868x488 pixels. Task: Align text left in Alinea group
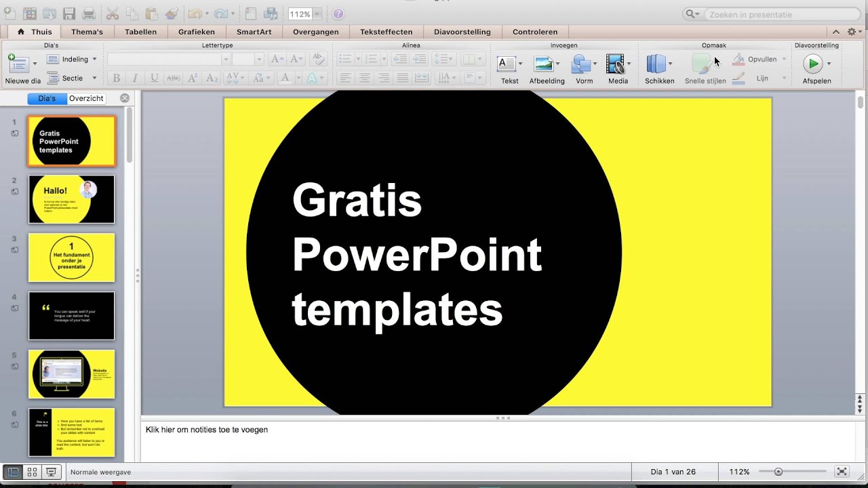[346, 78]
